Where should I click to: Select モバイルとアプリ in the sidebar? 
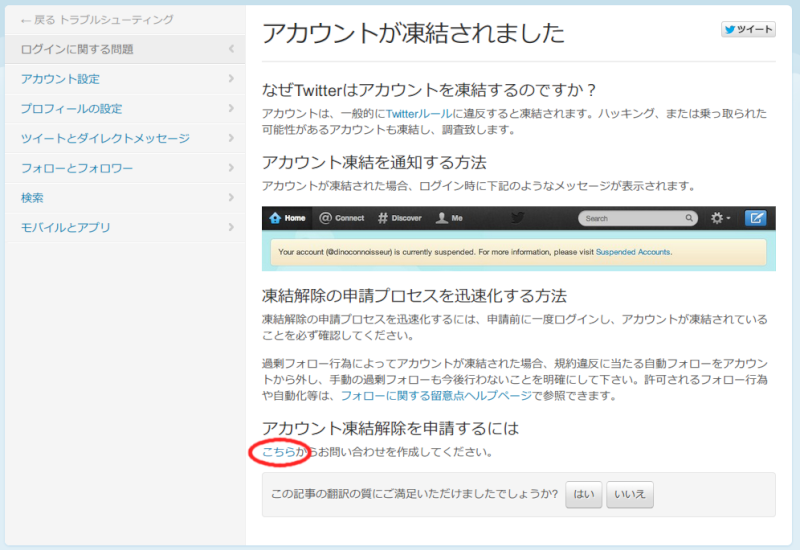(x=66, y=228)
